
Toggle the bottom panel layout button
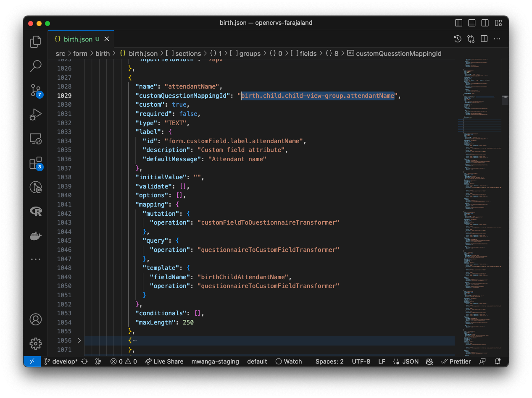pos(472,23)
